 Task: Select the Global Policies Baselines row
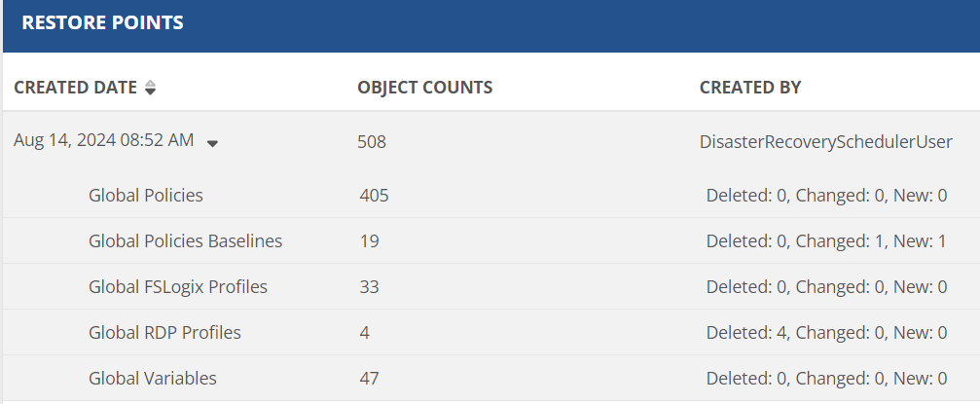coord(185,241)
